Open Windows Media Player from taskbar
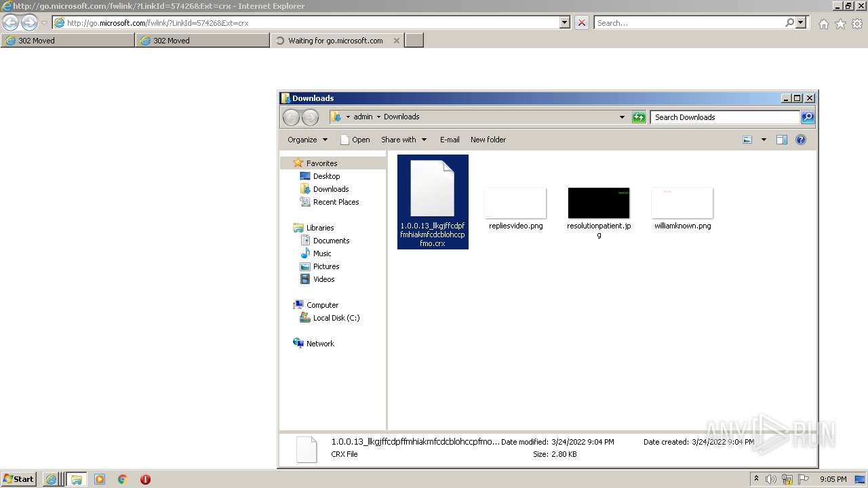This screenshot has height=488, width=868. (x=100, y=479)
